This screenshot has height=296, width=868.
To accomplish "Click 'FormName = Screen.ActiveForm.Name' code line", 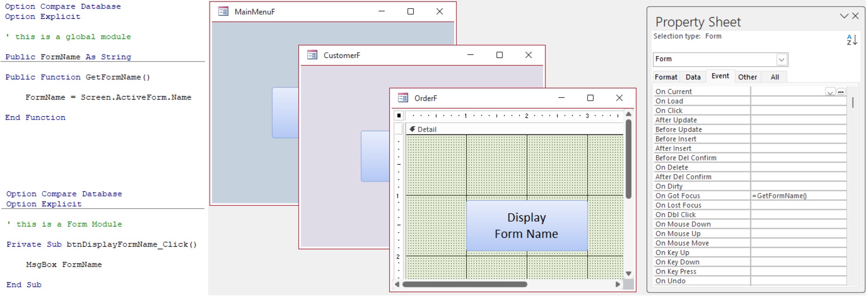I will [x=108, y=97].
